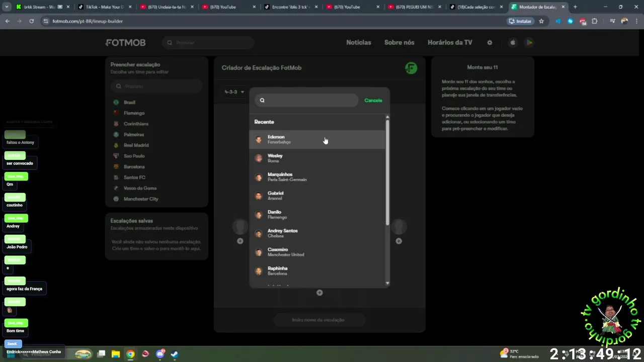This screenshot has height=362, width=644.
Task: Open File Explorer in the taskbar
Action: 116,354
